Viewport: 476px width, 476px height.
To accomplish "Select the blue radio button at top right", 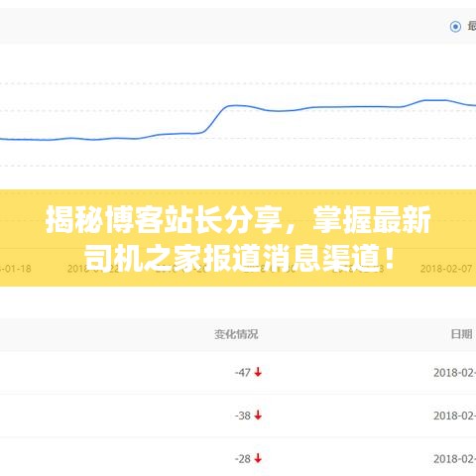I will [x=455, y=27].
